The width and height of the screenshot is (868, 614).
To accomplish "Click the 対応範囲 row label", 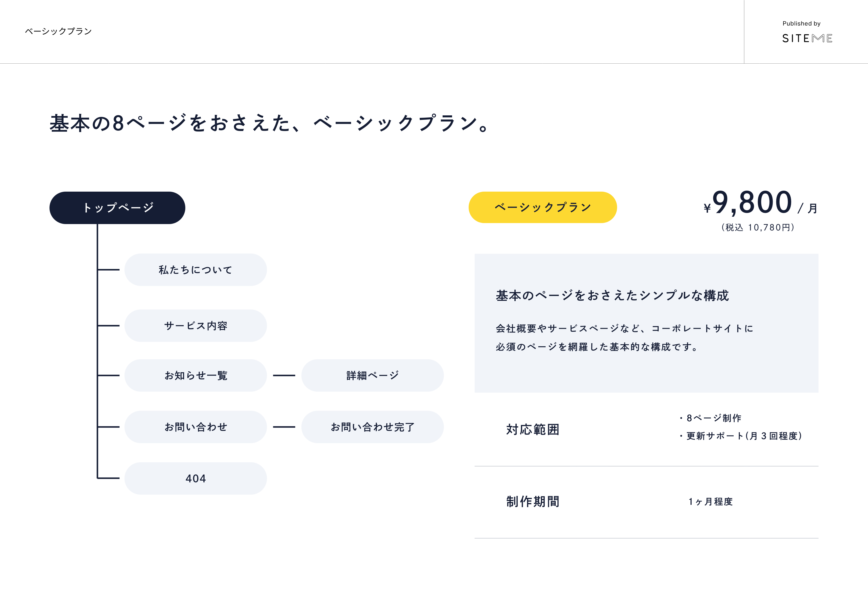I will point(533,429).
